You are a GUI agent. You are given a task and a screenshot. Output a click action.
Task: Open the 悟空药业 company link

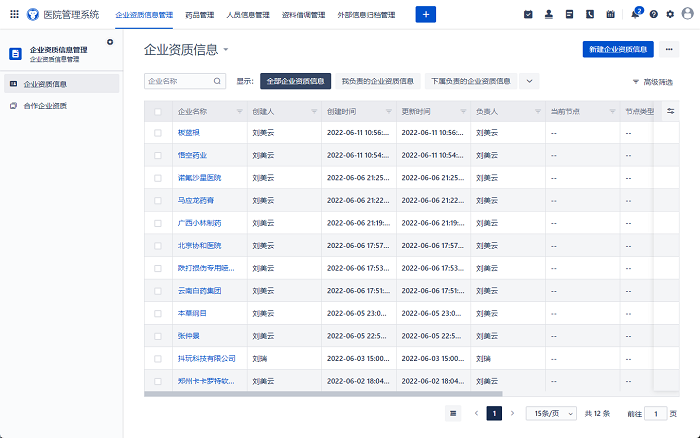pyautogui.click(x=192, y=155)
